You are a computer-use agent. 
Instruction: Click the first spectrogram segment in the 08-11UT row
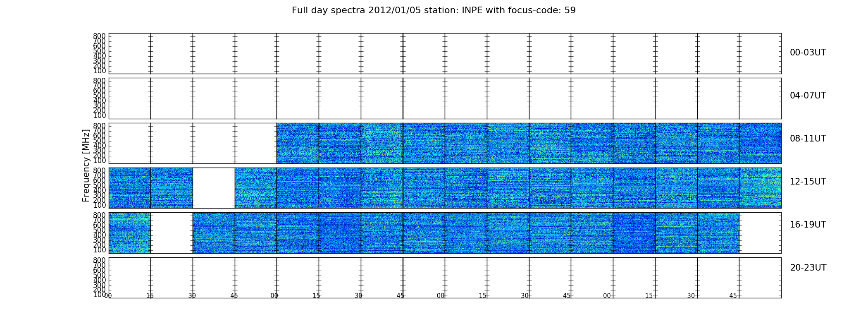pyautogui.click(x=298, y=143)
